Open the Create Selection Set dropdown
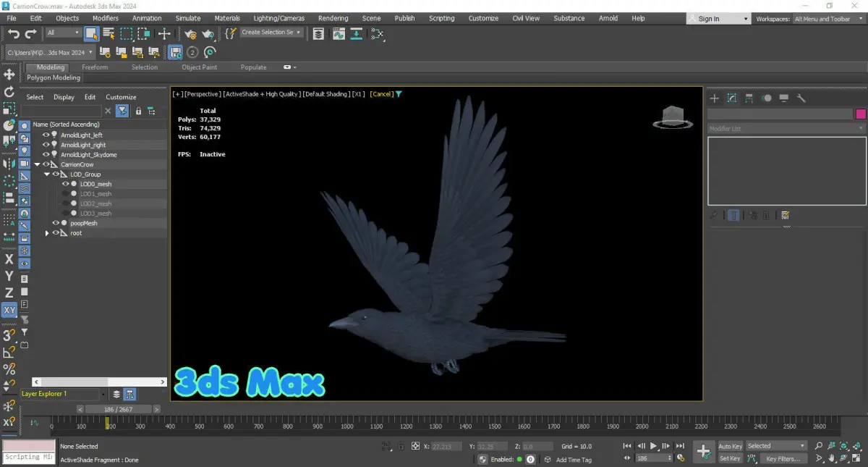Viewport: 868px width, 467px height. tap(272, 33)
